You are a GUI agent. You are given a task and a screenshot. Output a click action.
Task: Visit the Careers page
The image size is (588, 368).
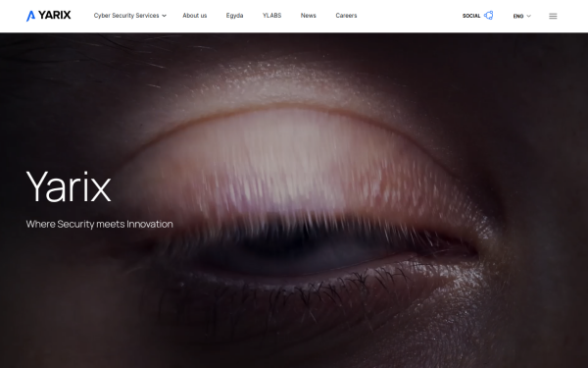pos(346,16)
